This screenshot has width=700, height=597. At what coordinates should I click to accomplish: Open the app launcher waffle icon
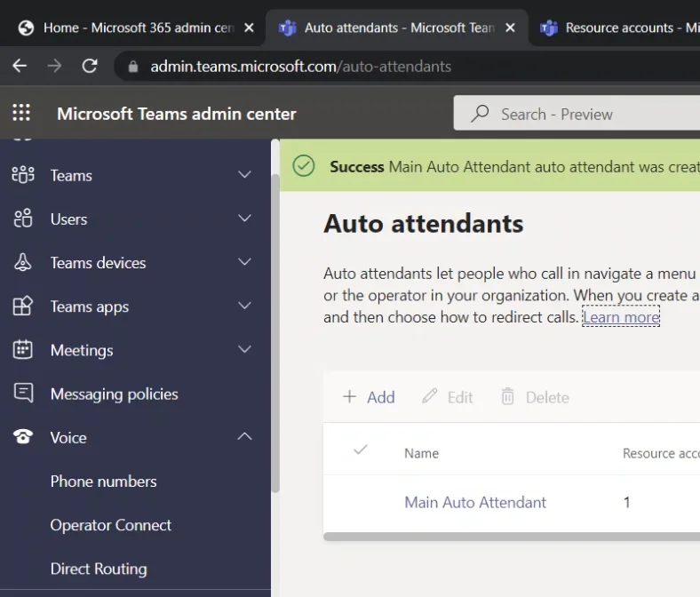[x=21, y=113]
